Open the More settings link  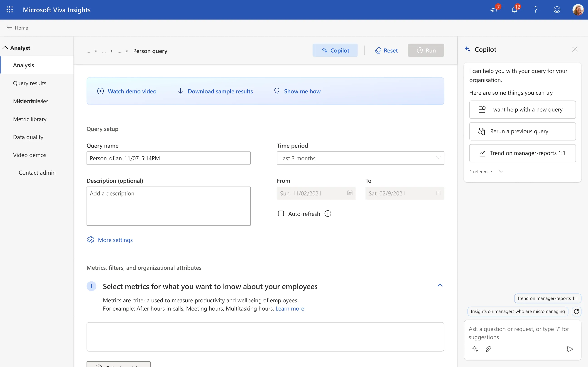[x=115, y=240]
